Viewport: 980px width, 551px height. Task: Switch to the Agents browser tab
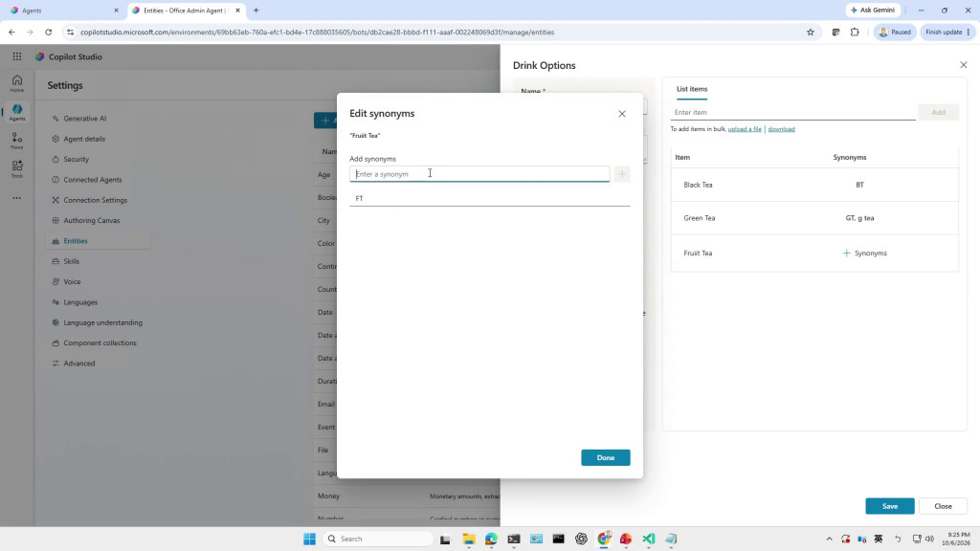[62, 11]
